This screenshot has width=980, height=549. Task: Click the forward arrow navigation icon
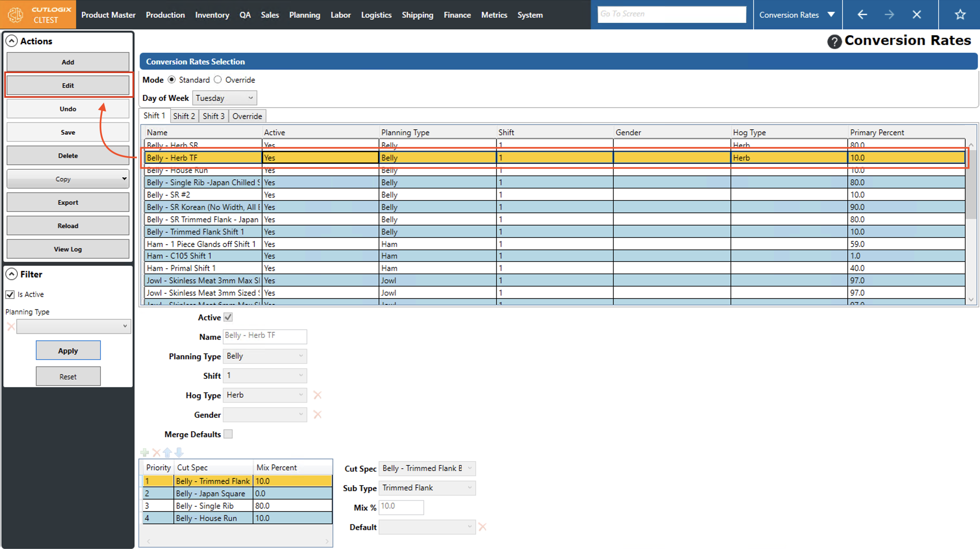coord(889,15)
